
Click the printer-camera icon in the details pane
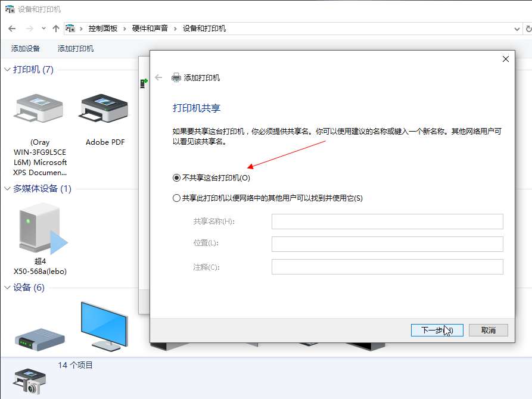click(x=30, y=382)
